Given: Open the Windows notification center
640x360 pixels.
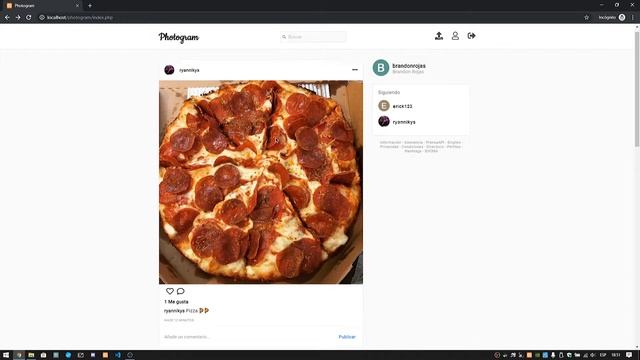Looking at the screenshot, I should click(629, 355).
